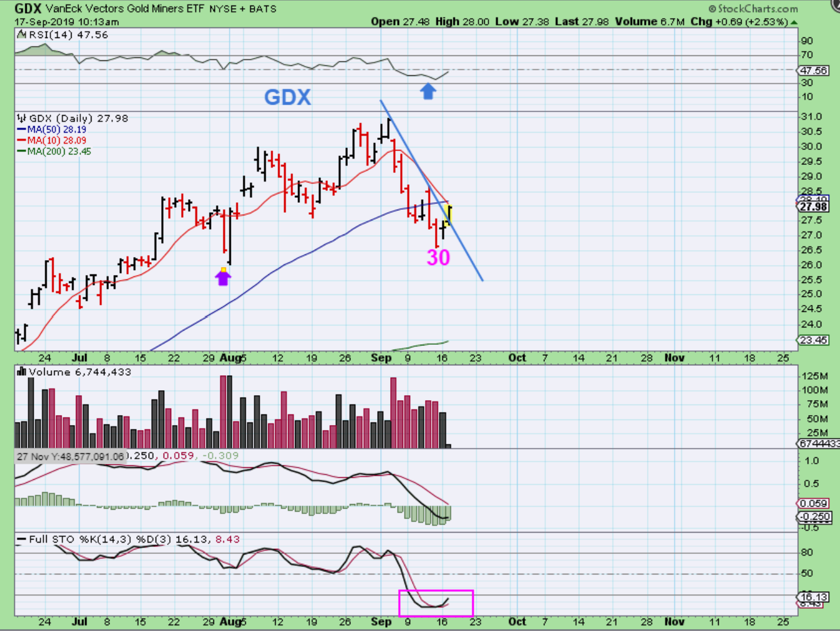Viewport: 840px width, 631px height.
Task: Click the Low 27.38 value
Action: pos(522,22)
